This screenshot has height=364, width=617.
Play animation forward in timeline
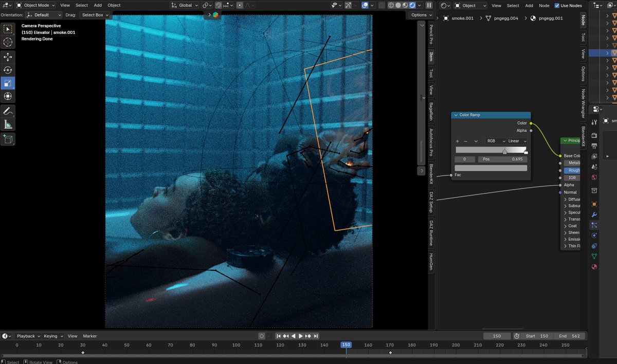point(300,336)
